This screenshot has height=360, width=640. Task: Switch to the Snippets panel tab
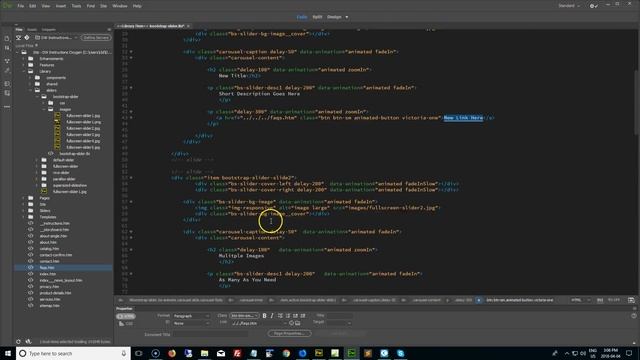tap(49, 29)
